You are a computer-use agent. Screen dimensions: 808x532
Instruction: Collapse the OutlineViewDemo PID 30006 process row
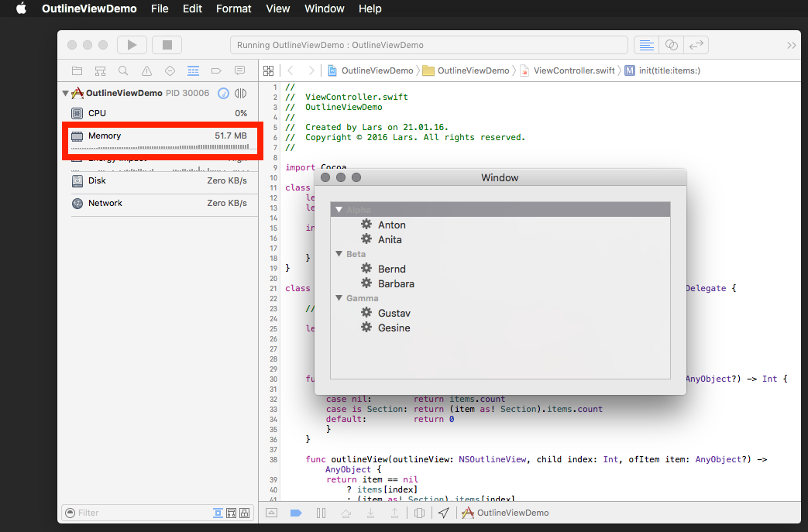click(x=65, y=93)
